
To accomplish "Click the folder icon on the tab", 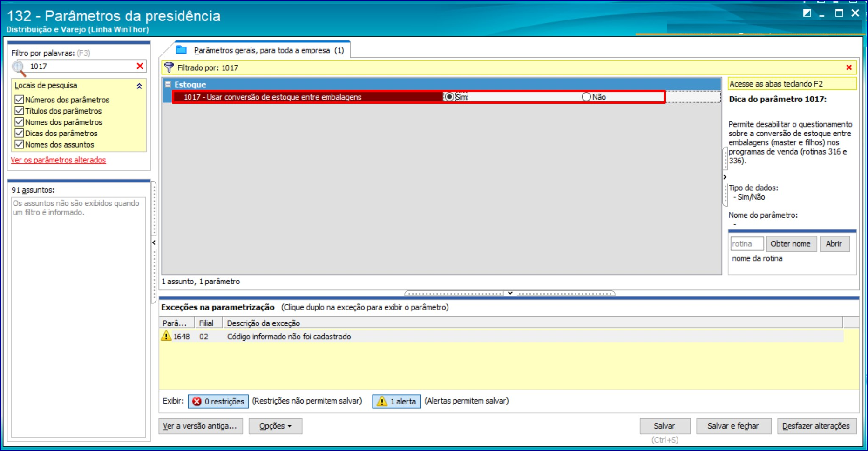I will pos(181,50).
